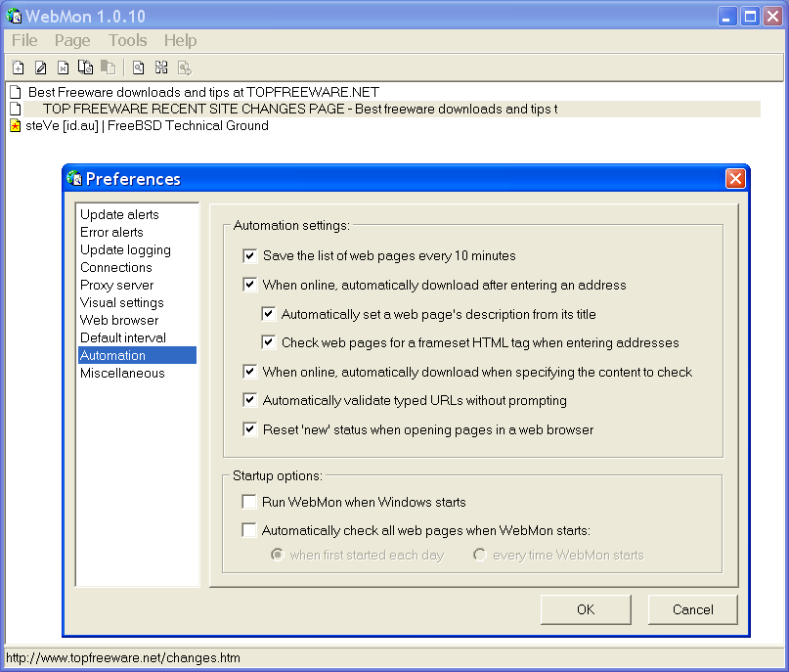Maximize the WebMon main window
789x672 pixels.
point(750,17)
